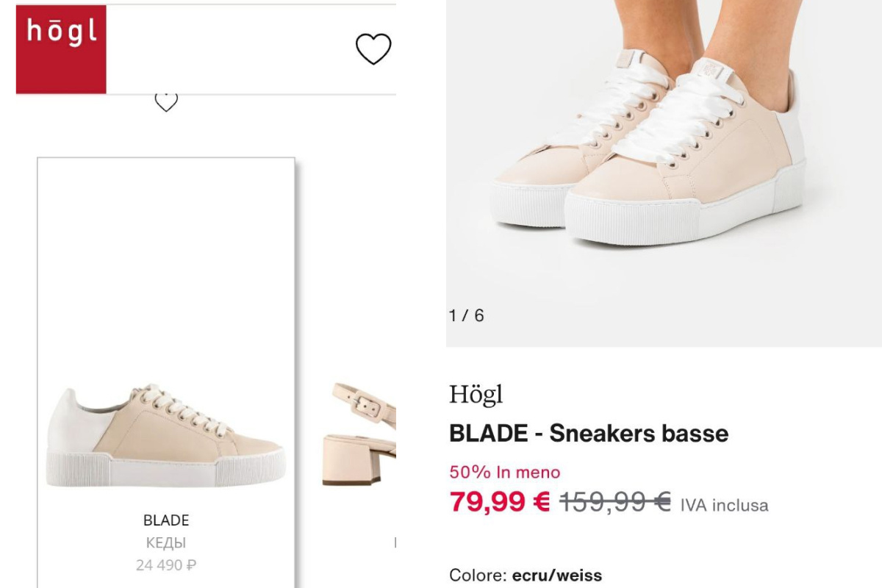
Task: Click the ribbed white sole of the BLADE thumbnail
Action: coord(166,469)
